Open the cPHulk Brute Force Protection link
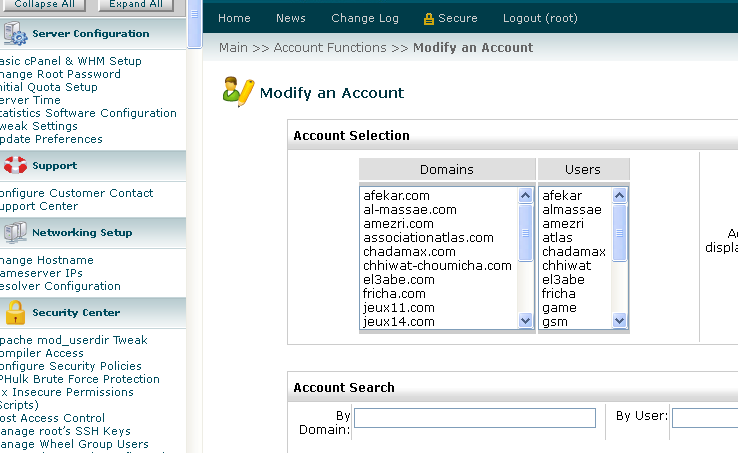Viewport: 738px width, 453px height. [80, 379]
